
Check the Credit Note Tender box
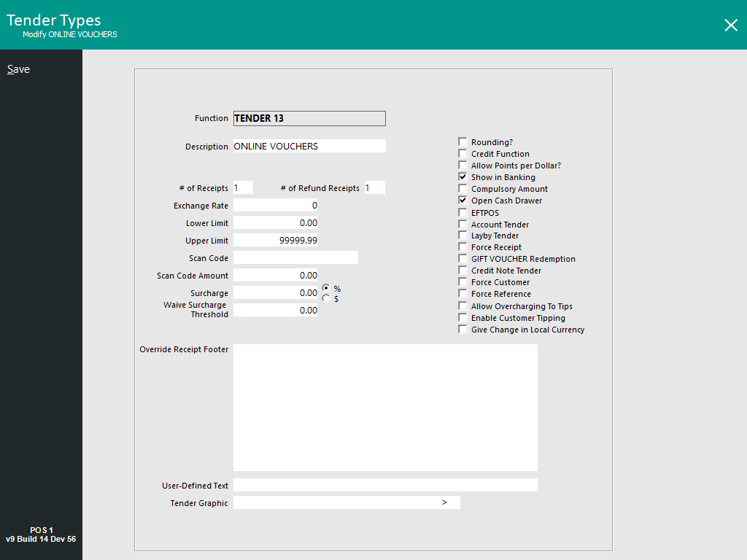tap(462, 271)
